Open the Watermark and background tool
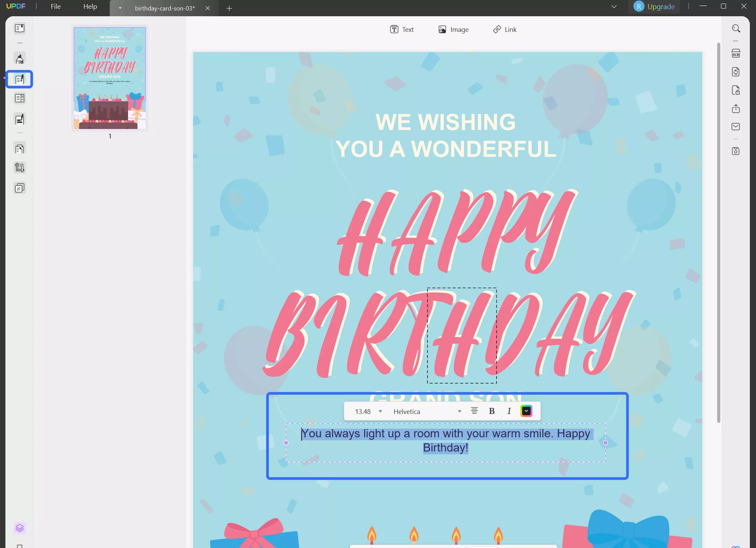This screenshot has width=756, height=548. pyautogui.click(x=20, y=188)
